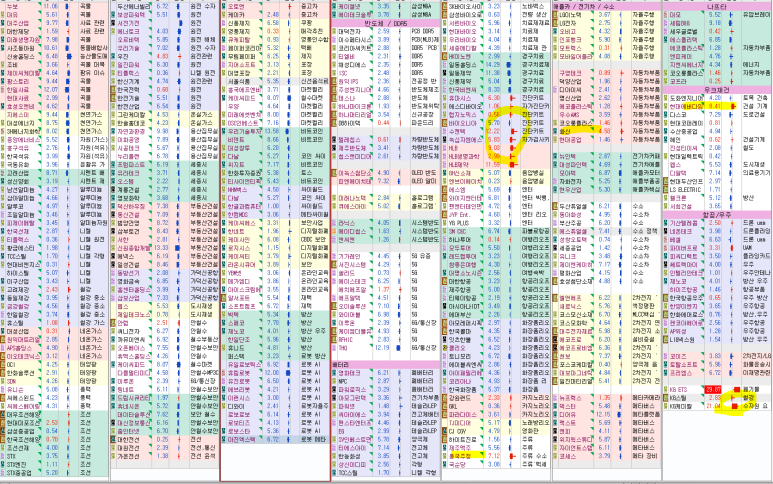Select the 모두투어 stock name
773x484 pixels.
click(460, 248)
